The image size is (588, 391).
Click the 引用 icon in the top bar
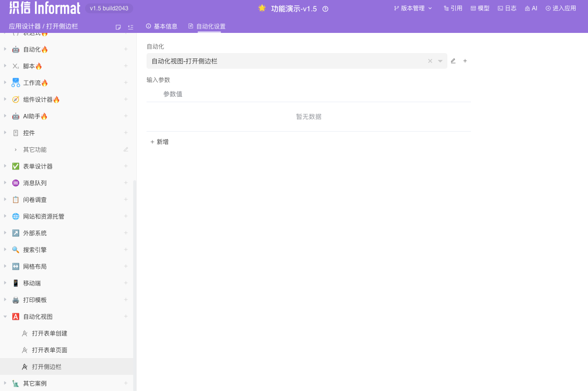[452, 8]
